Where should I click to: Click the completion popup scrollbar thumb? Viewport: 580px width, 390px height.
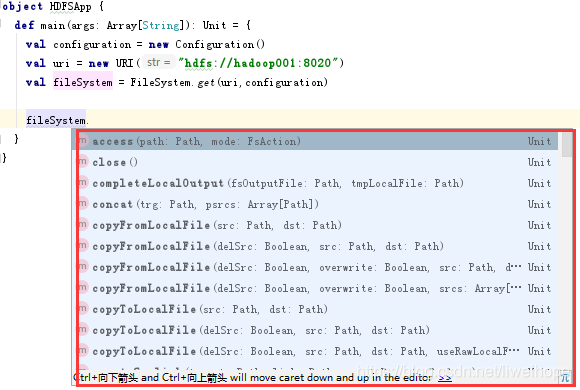567,145
